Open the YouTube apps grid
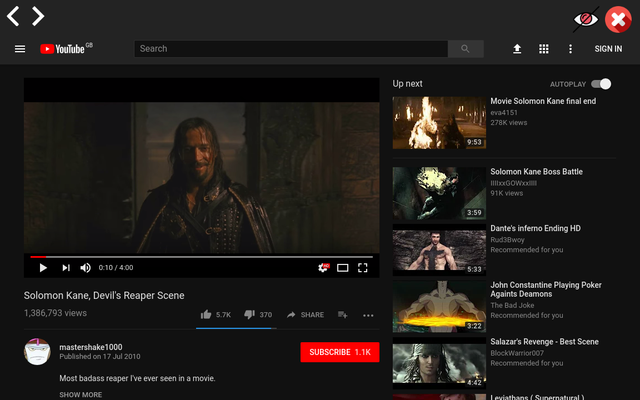640x400 pixels. pyautogui.click(x=544, y=49)
